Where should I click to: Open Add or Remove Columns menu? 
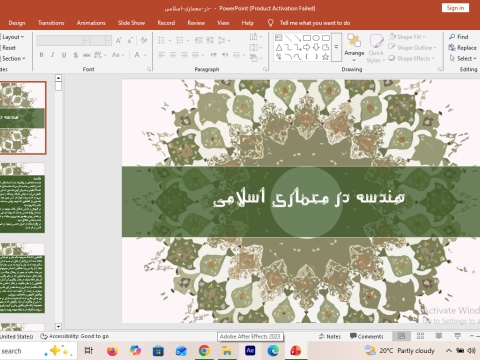point(239,55)
